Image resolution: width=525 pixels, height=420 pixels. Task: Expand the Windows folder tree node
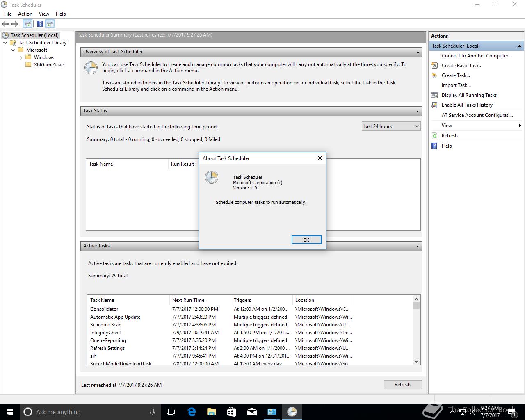(21, 58)
